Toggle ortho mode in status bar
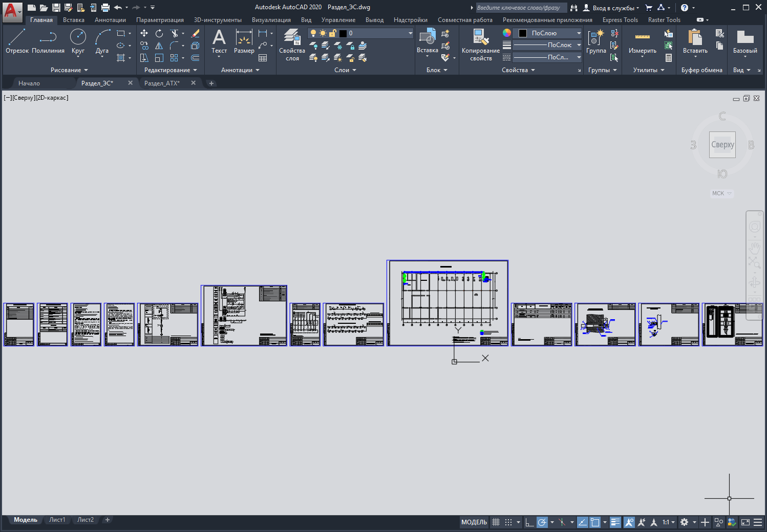767x532 pixels. pyautogui.click(x=529, y=522)
